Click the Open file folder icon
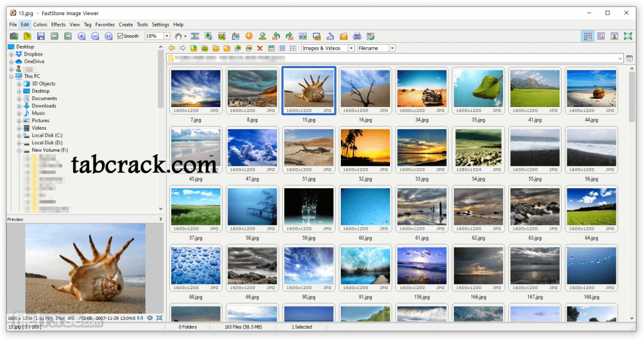This screenshot has height=340, width=644. 28,36
